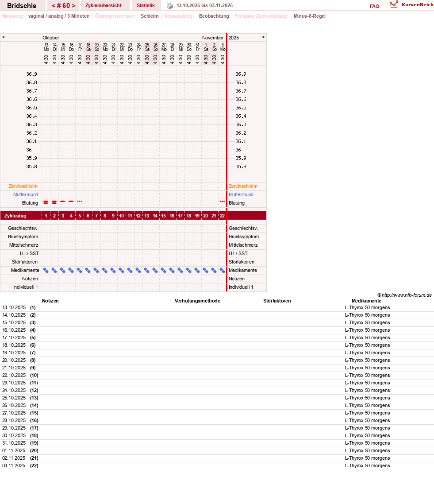Expand chart with the left '>' arrow
Screen dimensions: 434x504
tap(4, 37)
